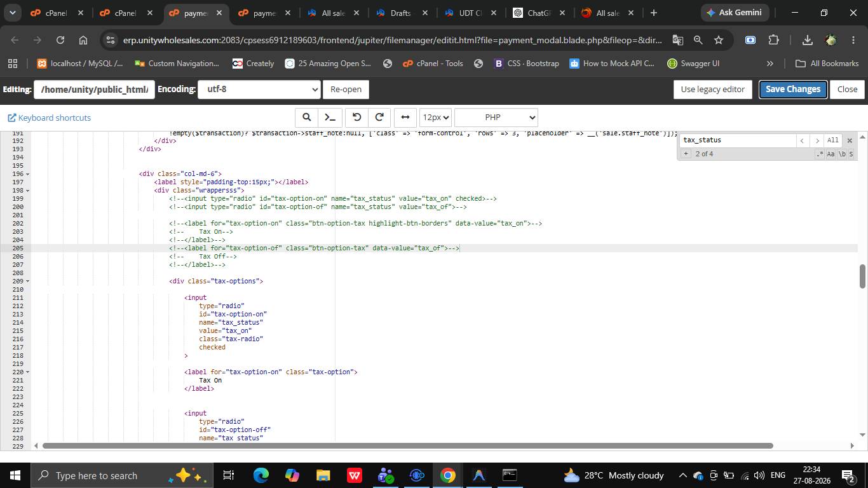Toggle regular expression search option
Image resolution: width=868 pixels, height=488 pixels.
[820, 154]
